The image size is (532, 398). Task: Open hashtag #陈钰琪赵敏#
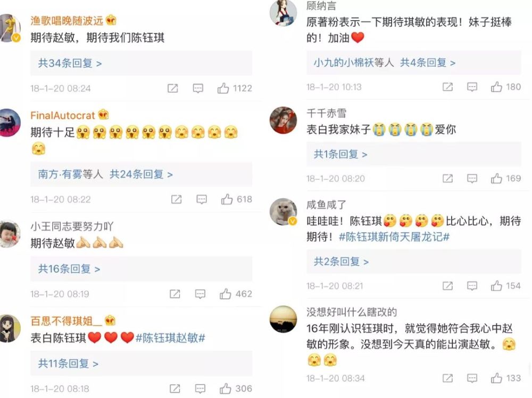click(170, 337)
